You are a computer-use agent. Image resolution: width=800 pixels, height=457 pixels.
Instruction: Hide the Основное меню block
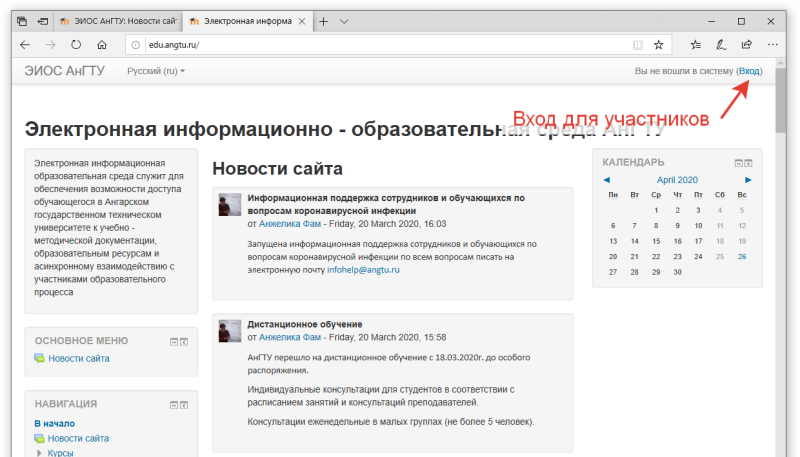[174, 342]
